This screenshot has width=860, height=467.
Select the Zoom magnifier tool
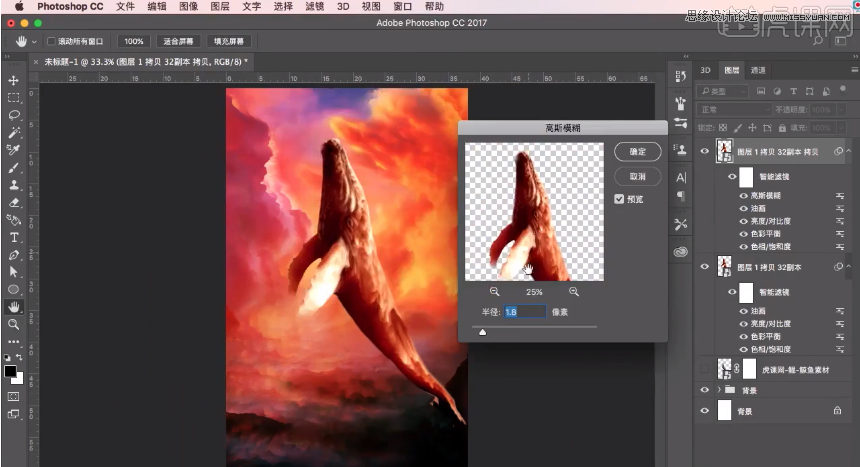point(14,324)
